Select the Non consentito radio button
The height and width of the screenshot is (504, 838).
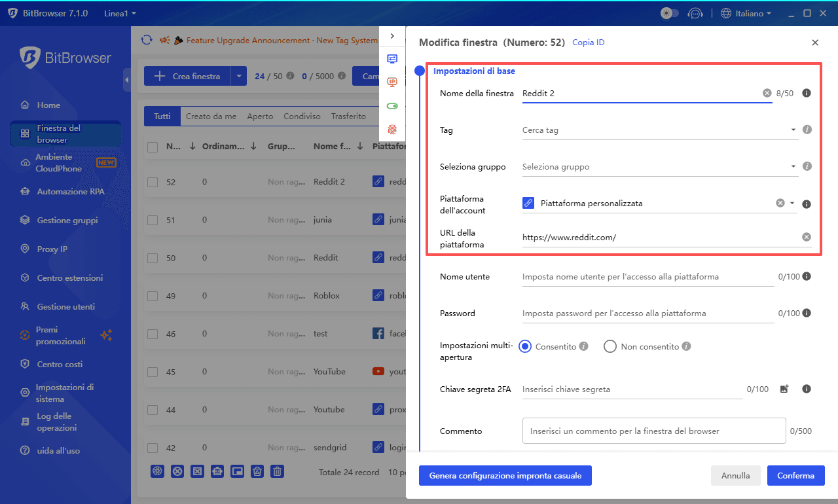pos(610,346)
